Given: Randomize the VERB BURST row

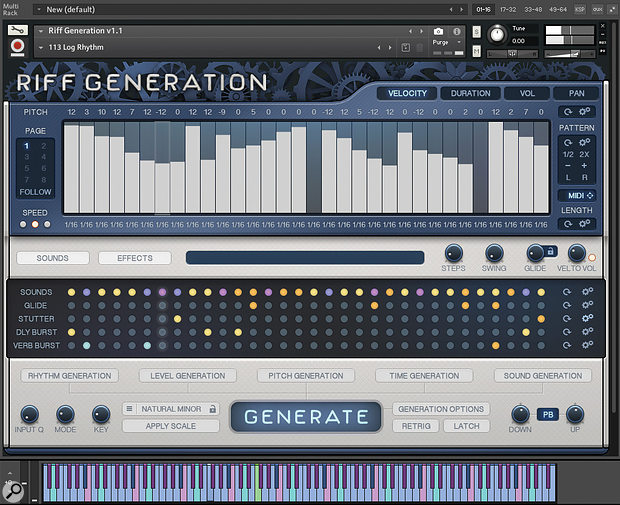Looking at the screenshot, I should [567, 345].
